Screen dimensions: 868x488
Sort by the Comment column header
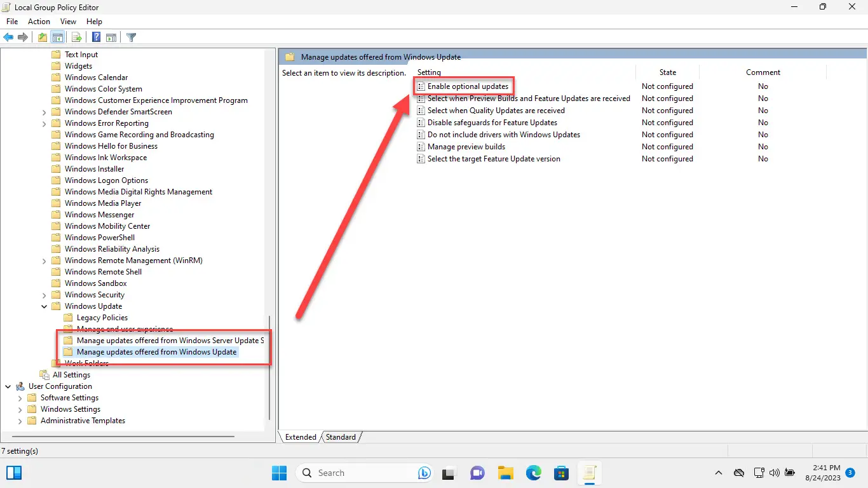tap(763, 72)
